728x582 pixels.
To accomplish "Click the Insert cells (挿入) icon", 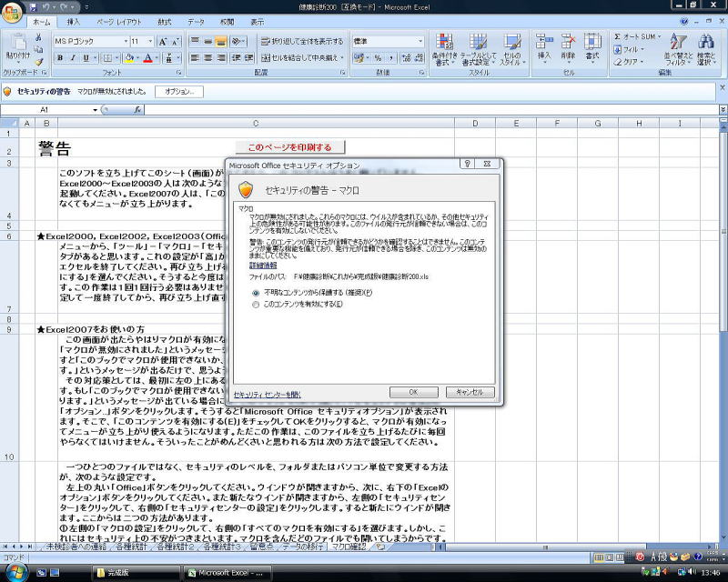I will pyautogui.click(x=543, y=47).
